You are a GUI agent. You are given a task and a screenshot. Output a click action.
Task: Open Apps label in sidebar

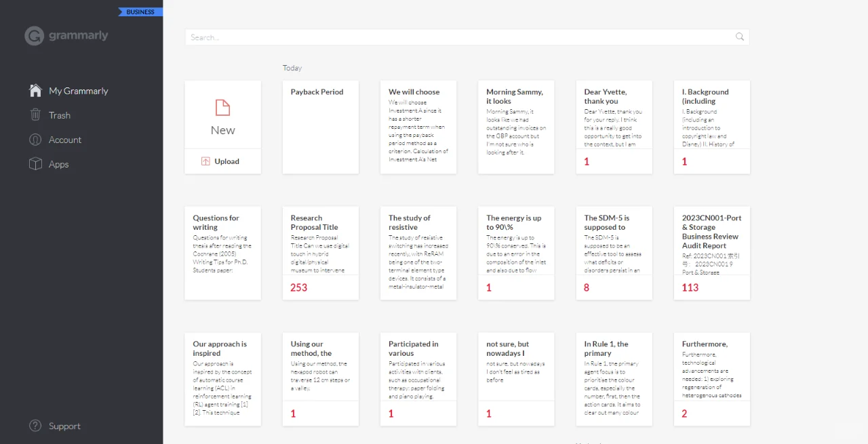point(58,164)
